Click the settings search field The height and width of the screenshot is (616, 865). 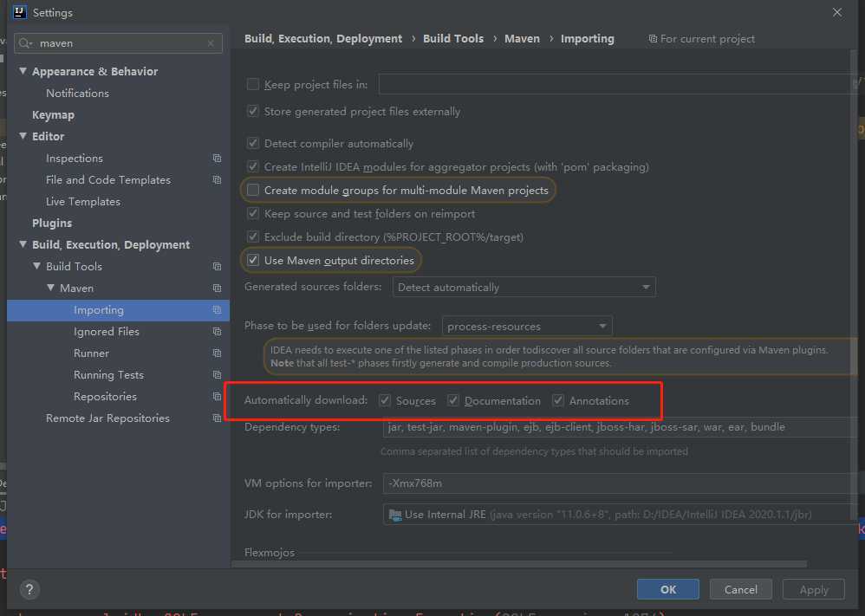119,43
